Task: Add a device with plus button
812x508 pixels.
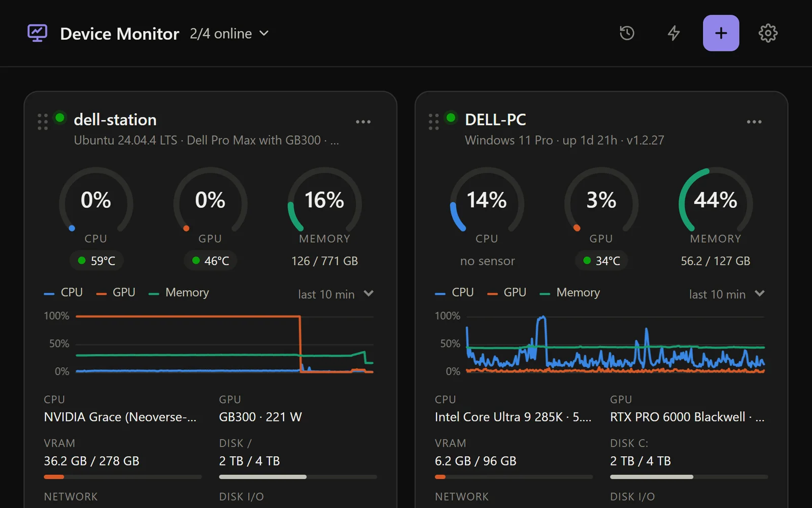Action: (721, 33)
